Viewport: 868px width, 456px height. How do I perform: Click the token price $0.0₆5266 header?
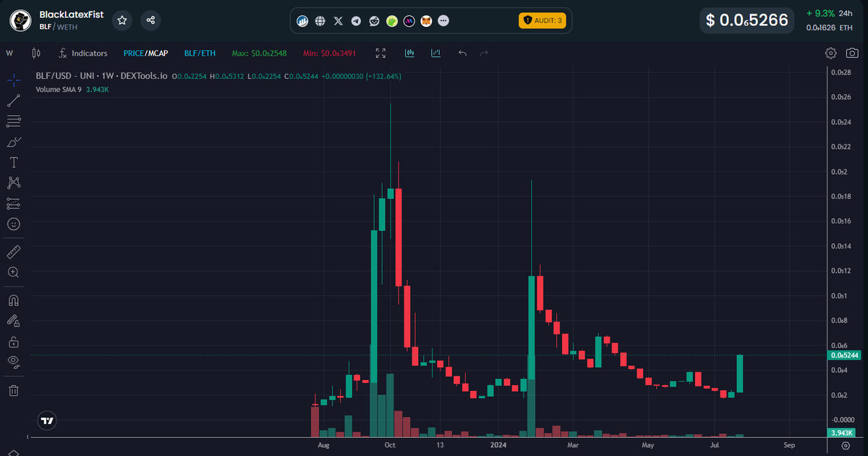(747, 20)
